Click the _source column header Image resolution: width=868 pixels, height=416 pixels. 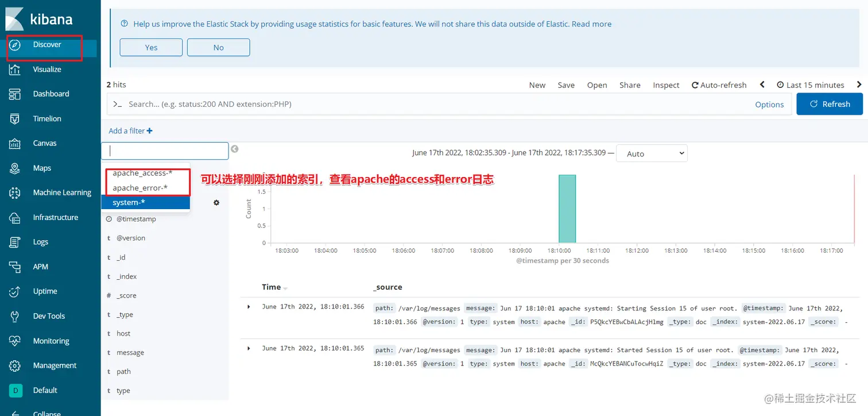[387, 287]
